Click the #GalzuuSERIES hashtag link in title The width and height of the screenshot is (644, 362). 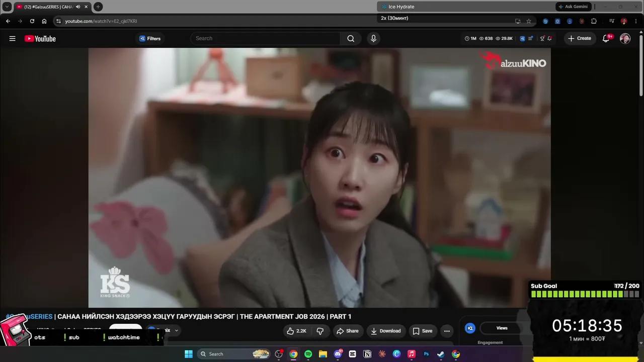point(29,316)
